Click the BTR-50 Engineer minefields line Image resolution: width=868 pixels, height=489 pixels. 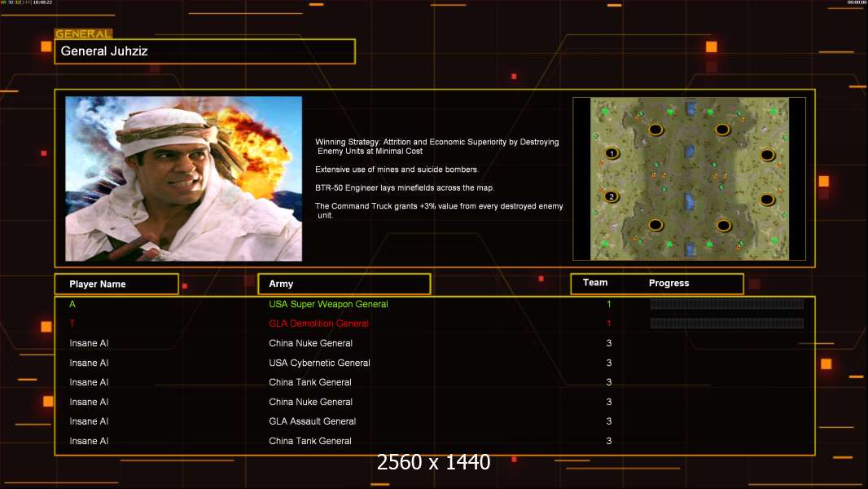coord(405,187)
